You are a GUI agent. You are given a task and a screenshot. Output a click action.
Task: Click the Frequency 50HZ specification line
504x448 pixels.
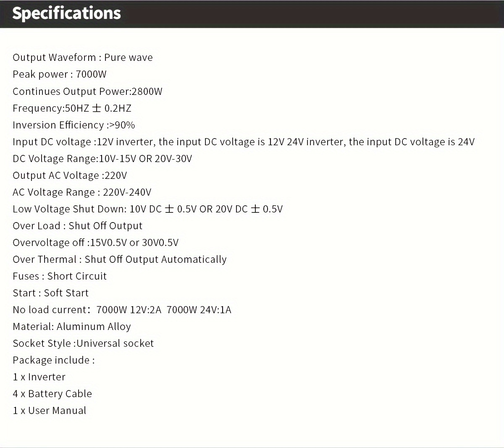point(72,108)
